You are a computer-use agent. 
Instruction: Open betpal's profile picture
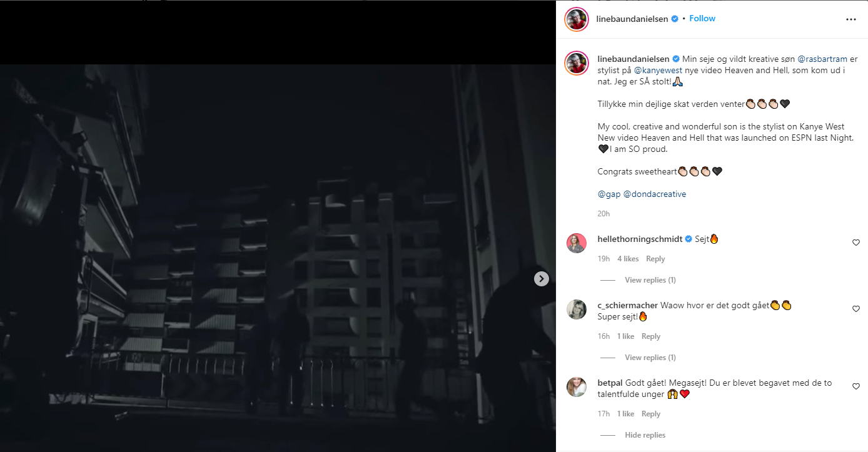coord(576,387)
